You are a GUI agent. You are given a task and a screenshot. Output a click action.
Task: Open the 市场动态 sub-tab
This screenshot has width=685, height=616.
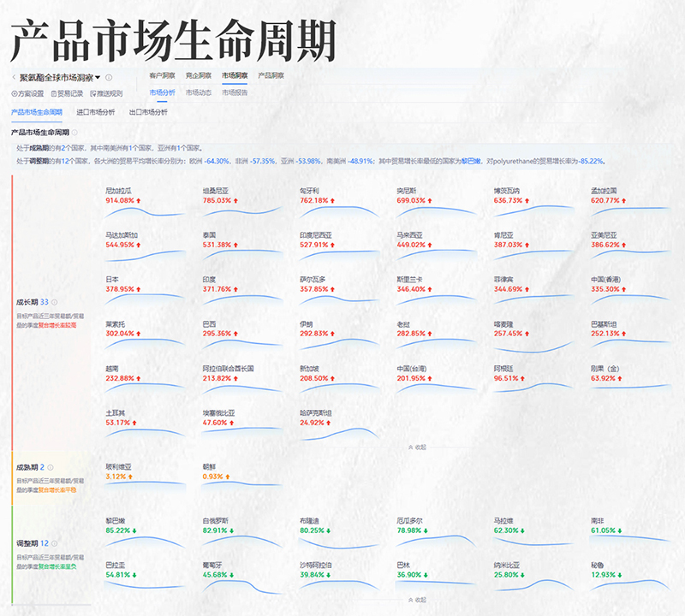click(199, 92)
